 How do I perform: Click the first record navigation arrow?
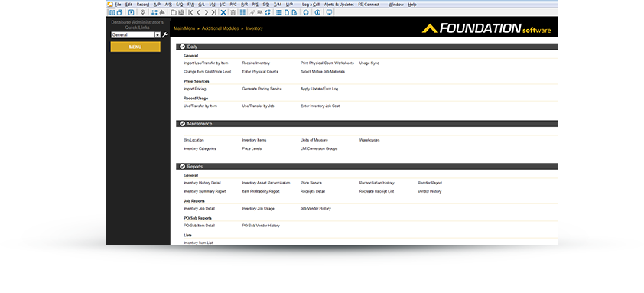(190, 12)
